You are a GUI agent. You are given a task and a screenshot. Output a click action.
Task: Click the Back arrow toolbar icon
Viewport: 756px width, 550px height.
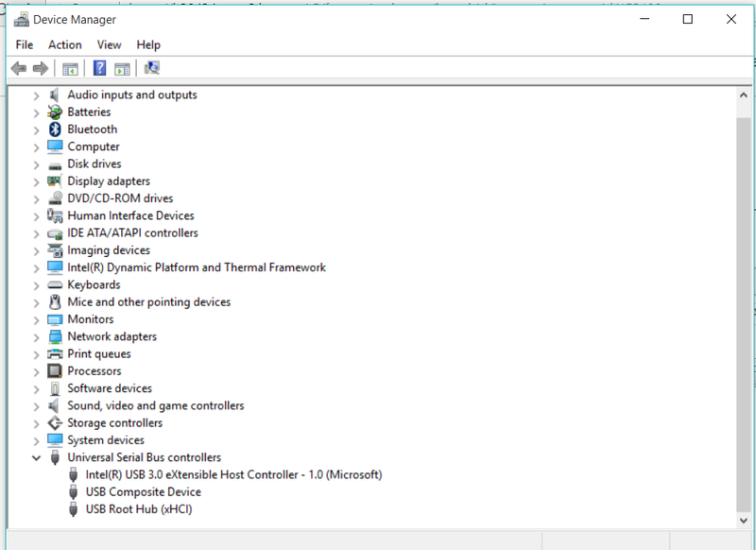(19, 68)
